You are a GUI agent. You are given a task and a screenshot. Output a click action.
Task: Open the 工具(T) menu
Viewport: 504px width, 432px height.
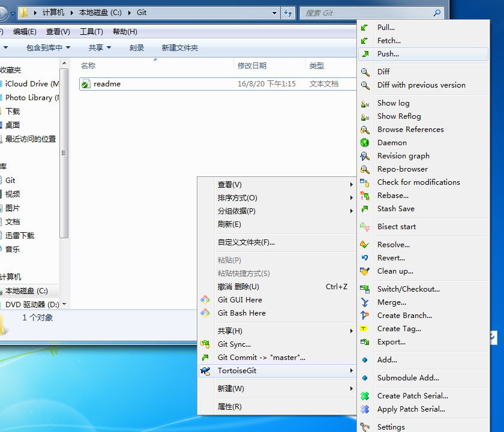click(x=91, y=32)
